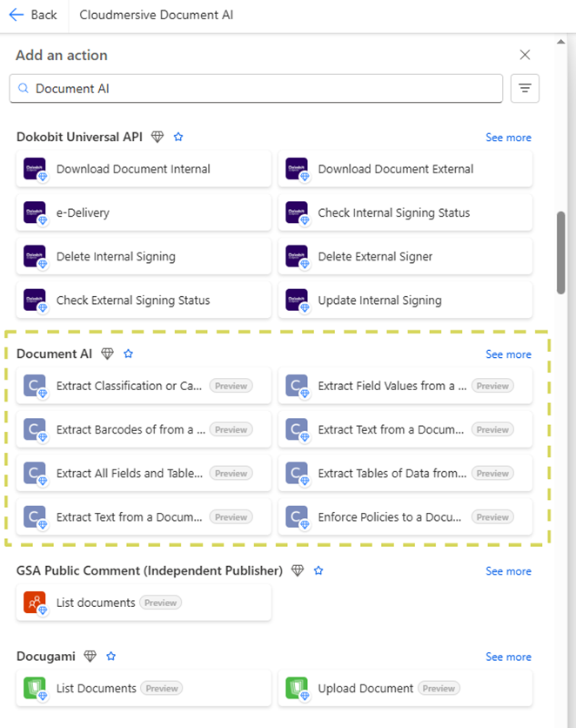Choose GSA Public Comment List documents action
The image size is (576, 728).
[144, 603]
